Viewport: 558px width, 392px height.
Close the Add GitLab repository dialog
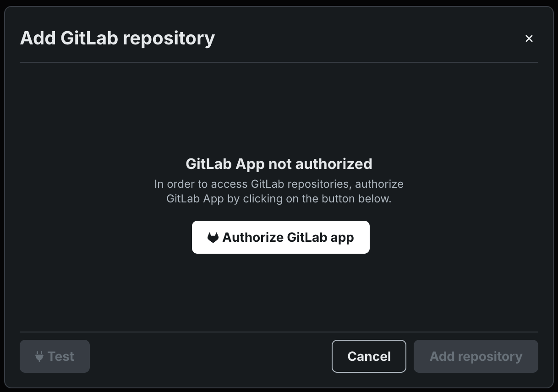[529, 38]
